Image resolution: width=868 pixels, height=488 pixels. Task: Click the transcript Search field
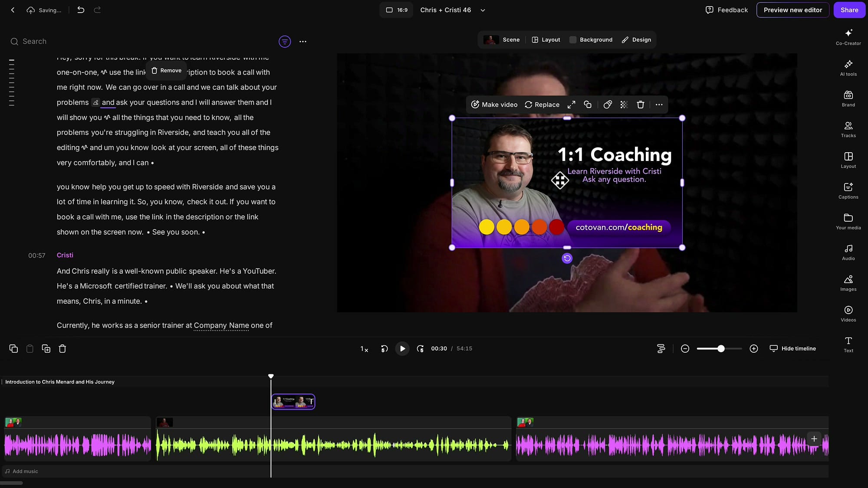(139, 42)
